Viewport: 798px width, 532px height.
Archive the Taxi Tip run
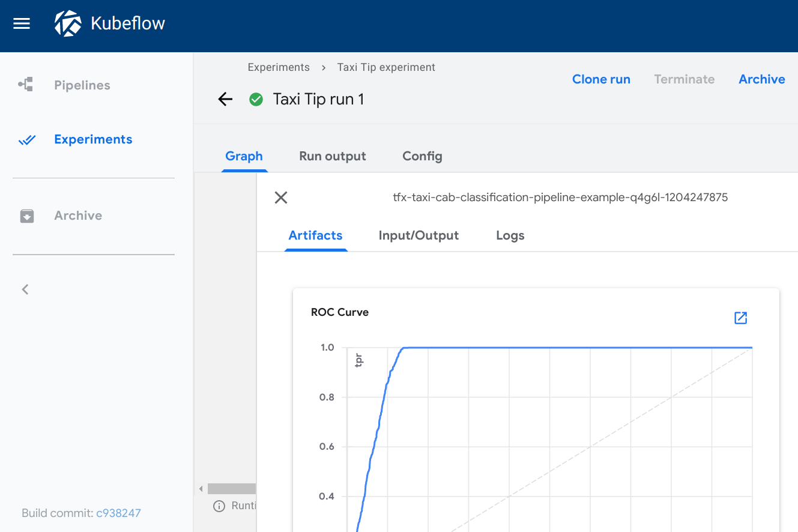click(x=761, y=79)
